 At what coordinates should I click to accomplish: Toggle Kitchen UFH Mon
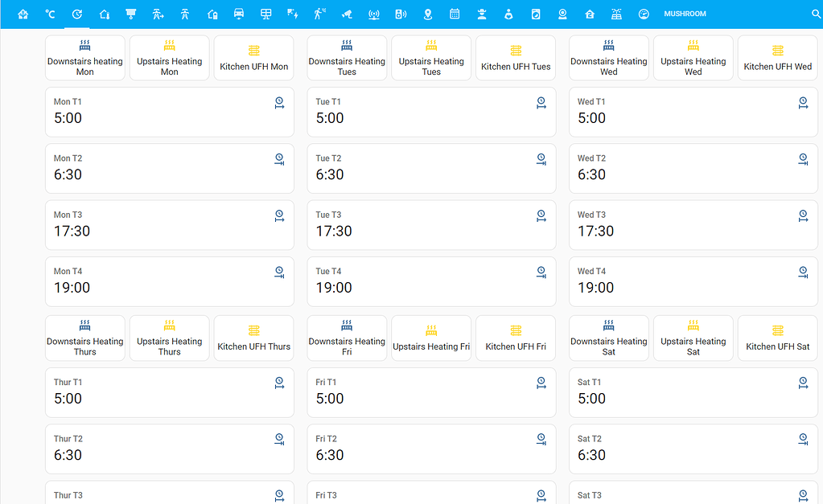click(254, 58)
